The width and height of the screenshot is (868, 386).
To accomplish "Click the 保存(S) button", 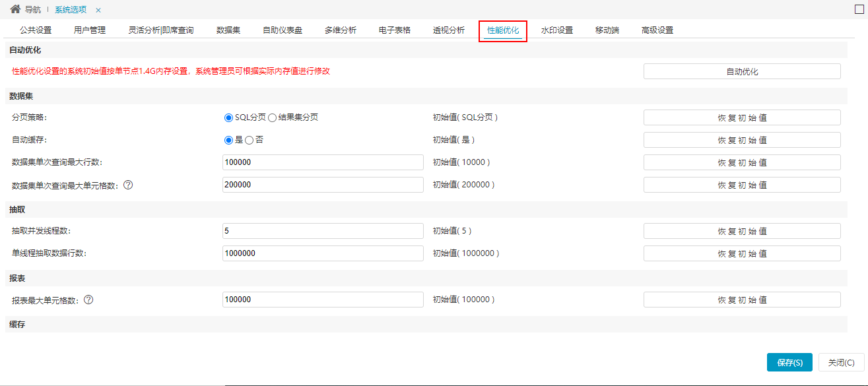I will (789, 362).
